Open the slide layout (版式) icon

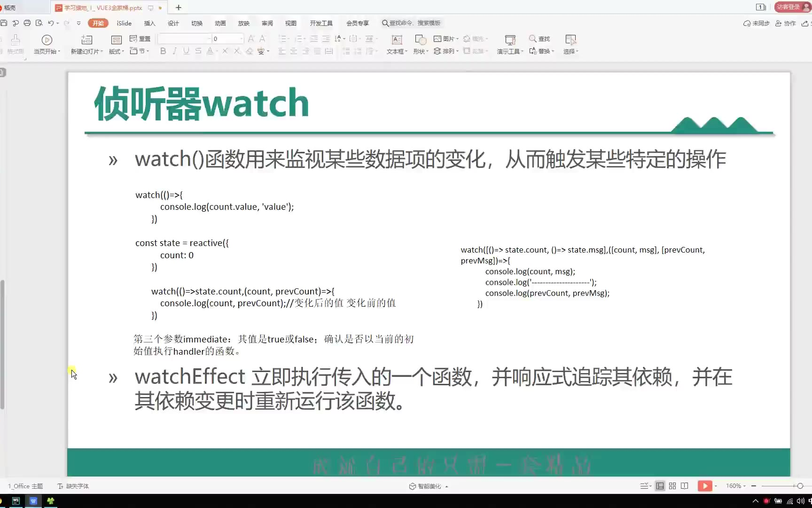click(x=117, y=40)
